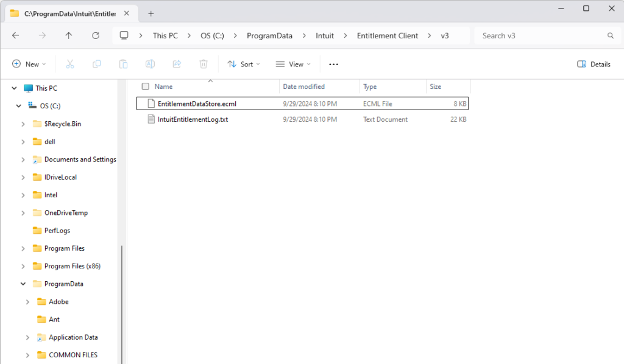624x364 pixels.
Task: Click the Delete trash icon
Action: [x=204, y=64]
